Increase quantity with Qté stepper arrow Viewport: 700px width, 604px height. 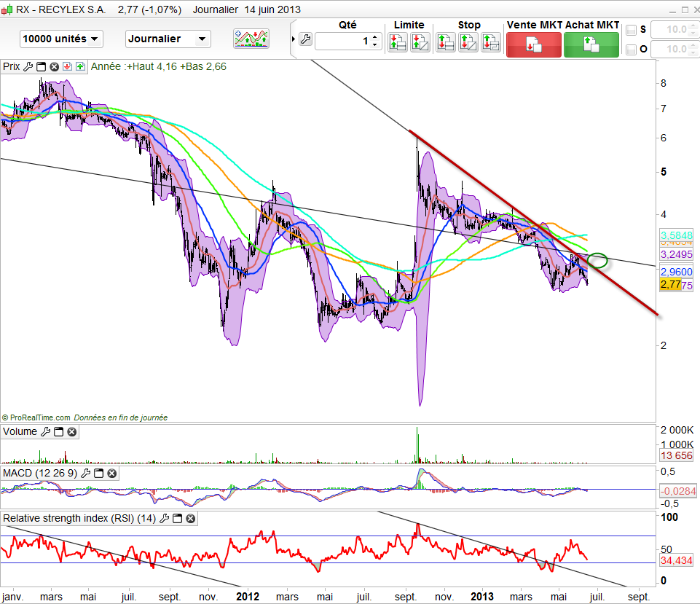[x=375, y=36]
